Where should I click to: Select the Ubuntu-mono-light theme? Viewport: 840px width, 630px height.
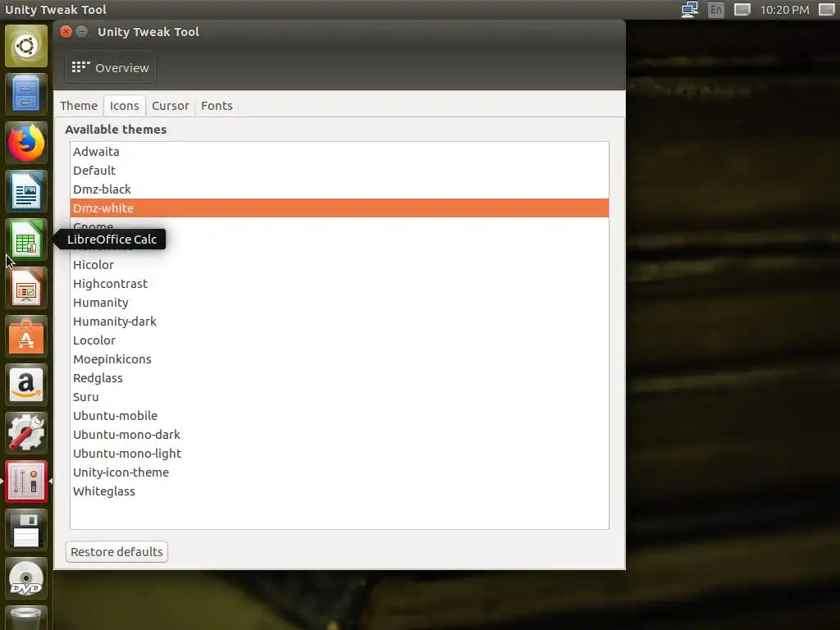click(340, 453)
